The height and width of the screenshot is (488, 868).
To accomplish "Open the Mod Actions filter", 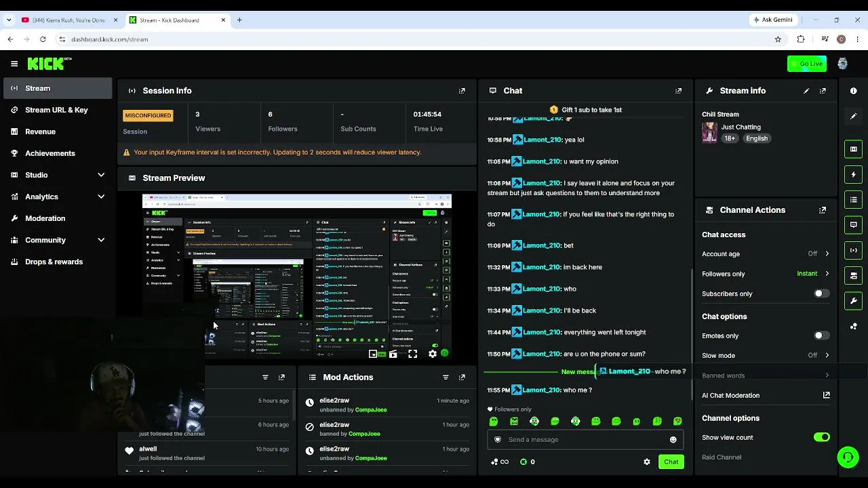I will coord(446,378).
